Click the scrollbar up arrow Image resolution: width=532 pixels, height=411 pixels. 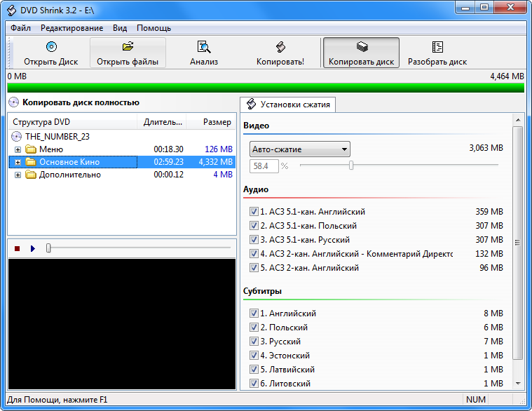click(x=518, y=120)
